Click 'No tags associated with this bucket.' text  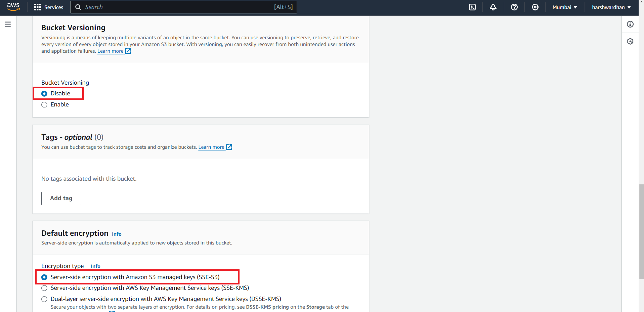click(89, 179)
